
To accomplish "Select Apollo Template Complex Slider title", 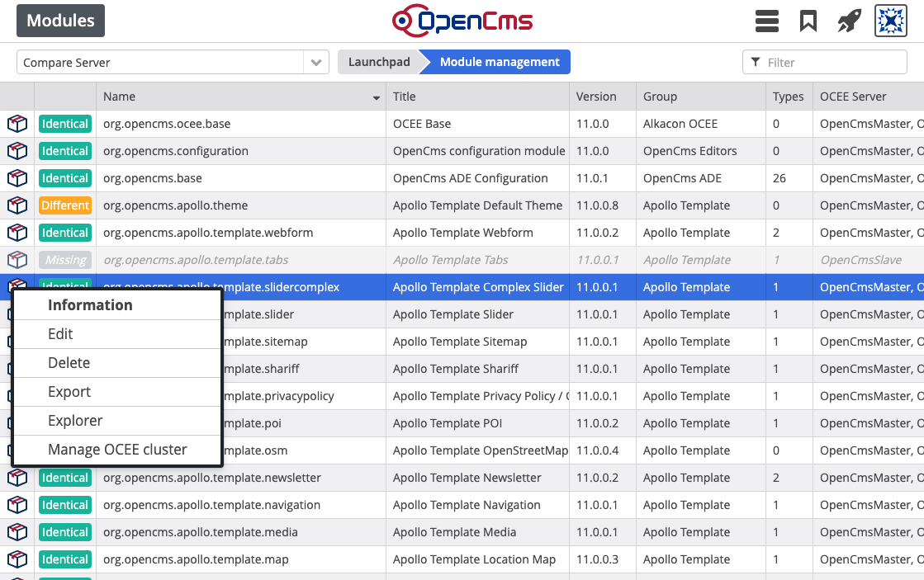I will 478,287.
